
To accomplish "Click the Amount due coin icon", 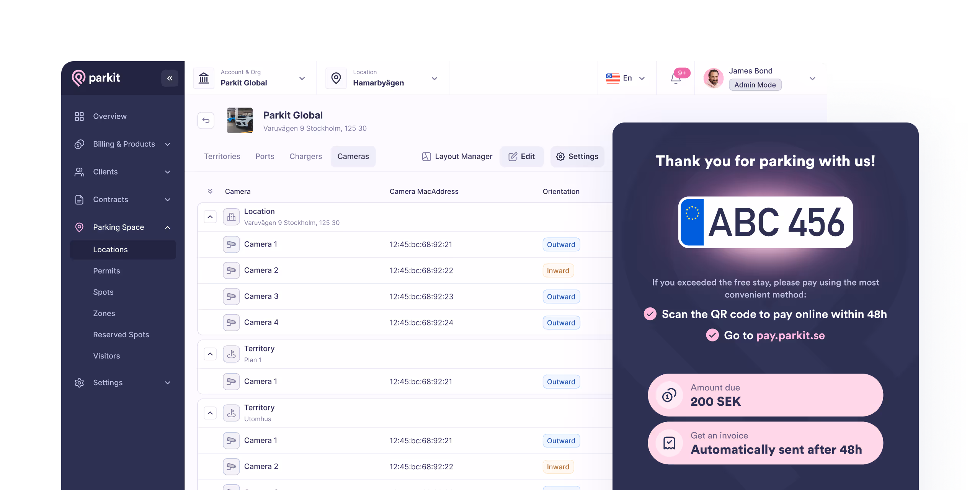I will click(669, 395).
